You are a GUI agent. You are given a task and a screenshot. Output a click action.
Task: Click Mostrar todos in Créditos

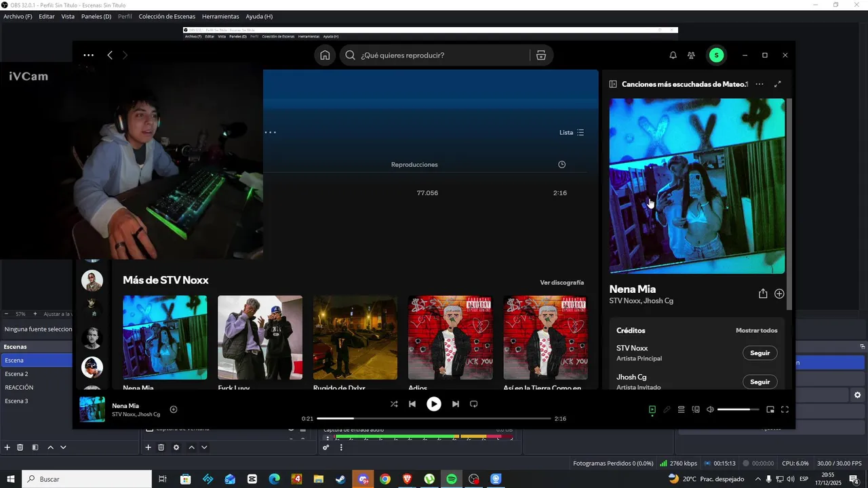[x=757, y=331]
